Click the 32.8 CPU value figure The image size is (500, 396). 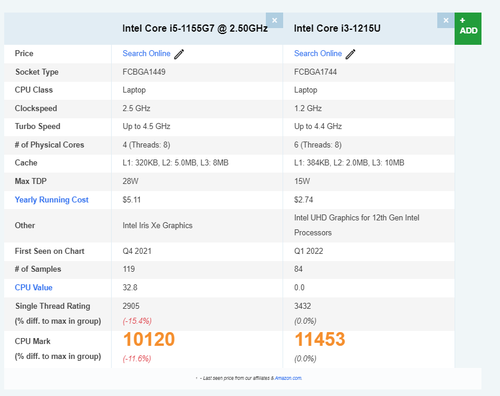point(130,287)
